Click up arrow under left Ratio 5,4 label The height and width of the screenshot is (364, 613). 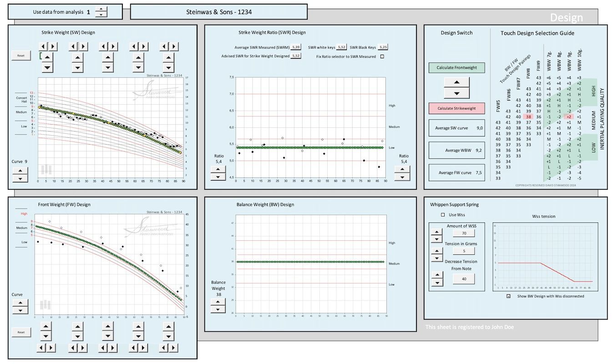(x=218, y=169)
